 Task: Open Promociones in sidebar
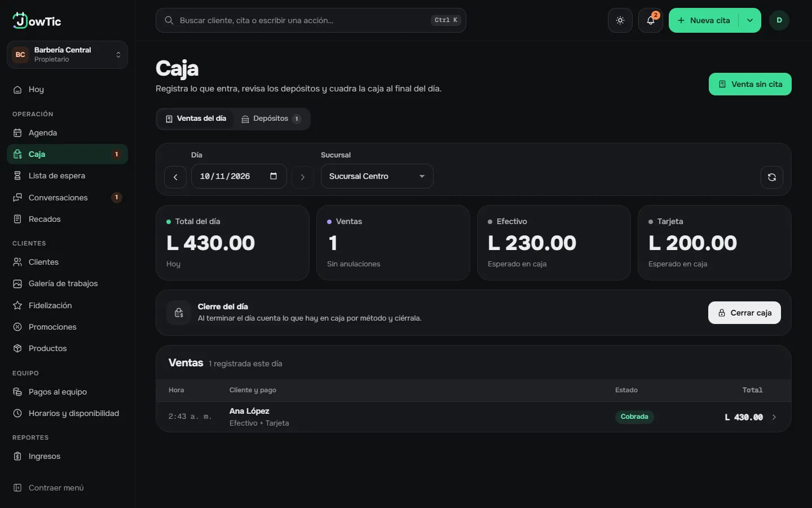67,327
